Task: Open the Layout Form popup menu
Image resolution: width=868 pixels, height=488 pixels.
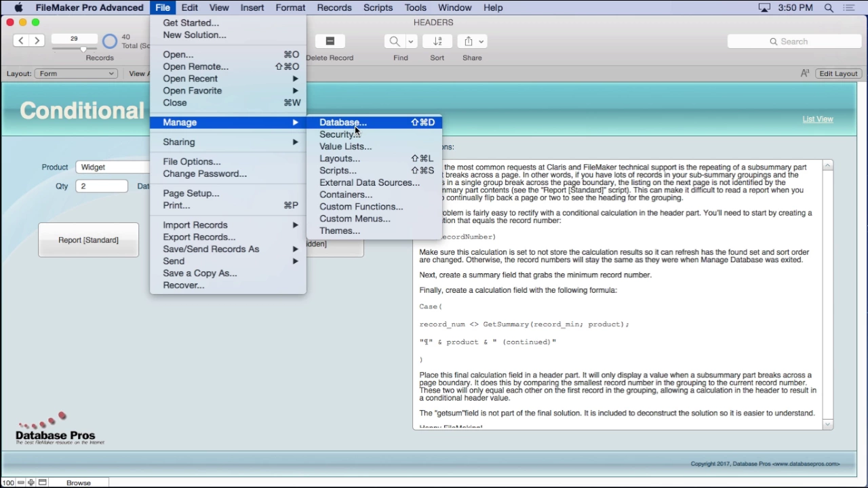Action: click(76, 73)
